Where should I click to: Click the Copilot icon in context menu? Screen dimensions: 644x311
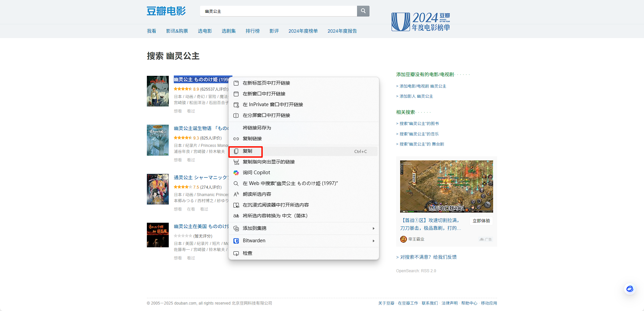coord(236,173)
